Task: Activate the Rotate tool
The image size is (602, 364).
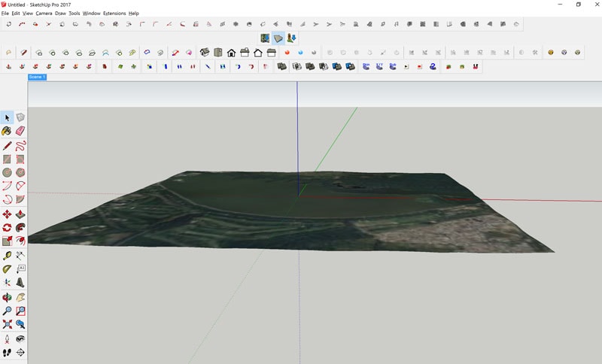Action: 7,227
